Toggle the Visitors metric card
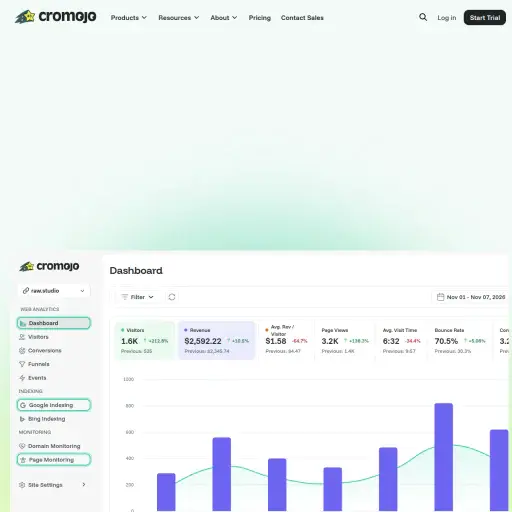The width and height of the screenshot is (512, 512). point(145,340)
